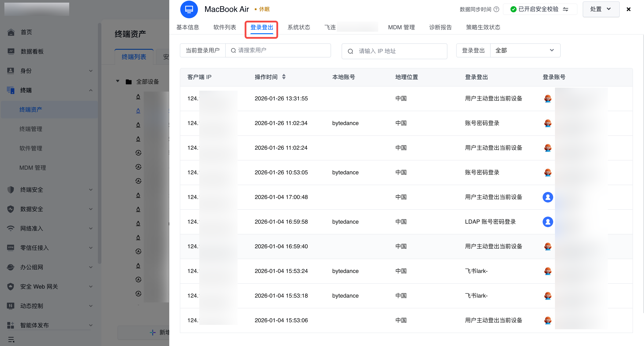
Task: Click the avatar in the 10:53:05 row
Action: 548,173
